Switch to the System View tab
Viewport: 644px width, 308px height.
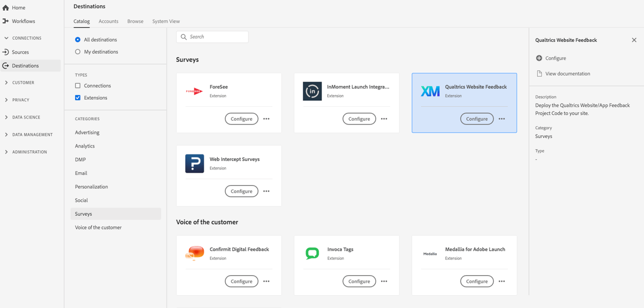click(166, 21)
